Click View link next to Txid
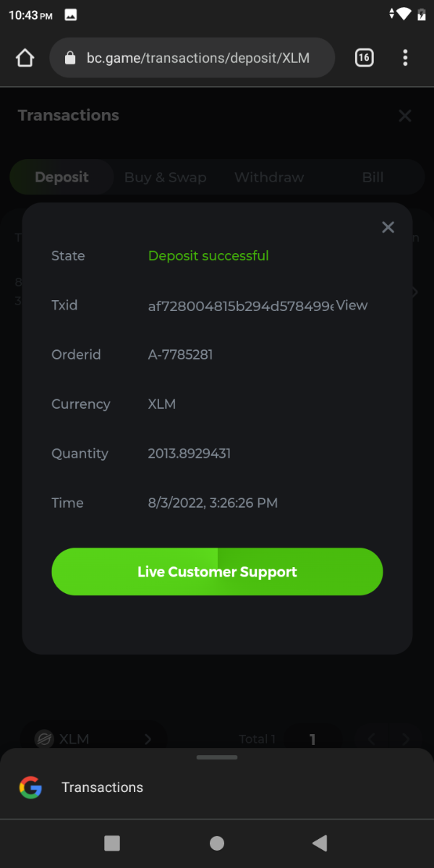Viewport: 434px width, 868px height. [x=352, y=305]
